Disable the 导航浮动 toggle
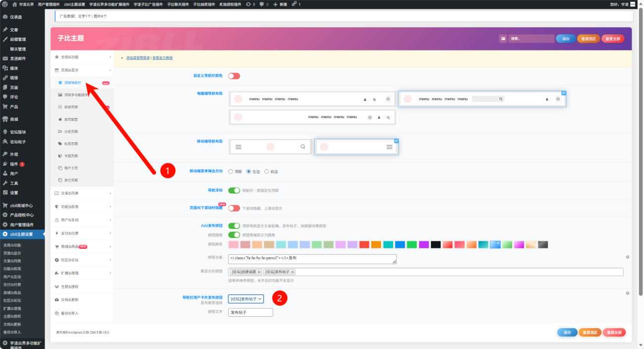This screenshot has width=644, height=349. pos(234,190)
